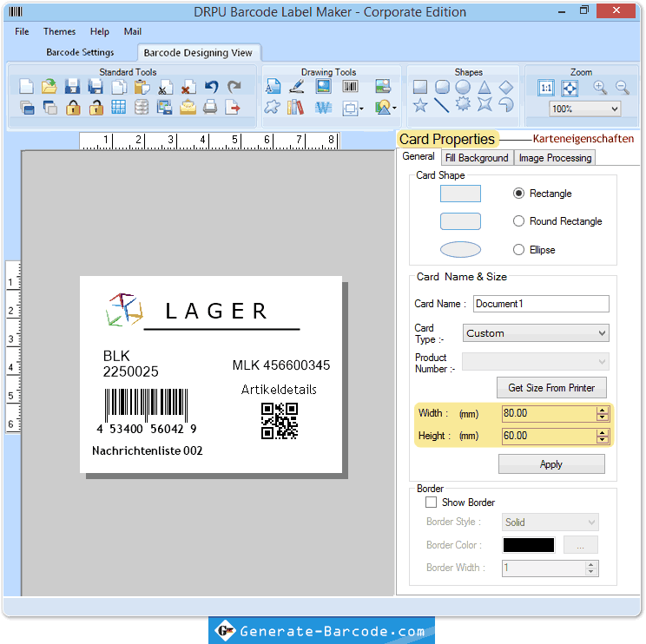Click the Generate-Barcode.com banner link

[321, 630]
